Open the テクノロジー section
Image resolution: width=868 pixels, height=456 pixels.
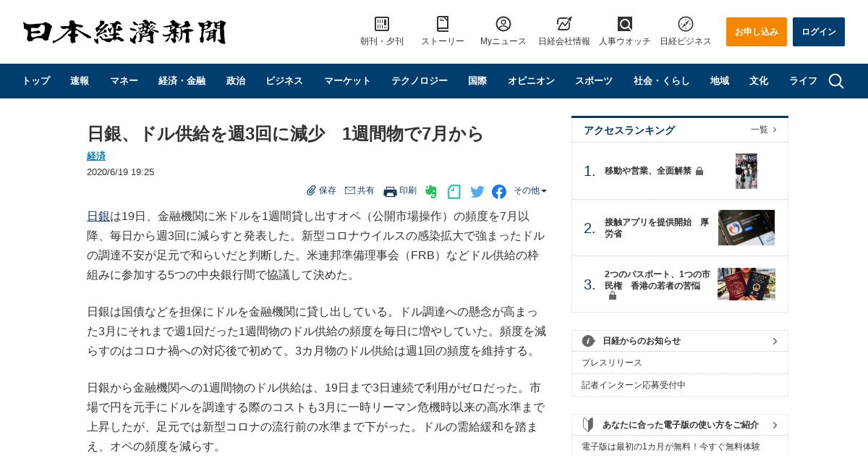[420, 81]
